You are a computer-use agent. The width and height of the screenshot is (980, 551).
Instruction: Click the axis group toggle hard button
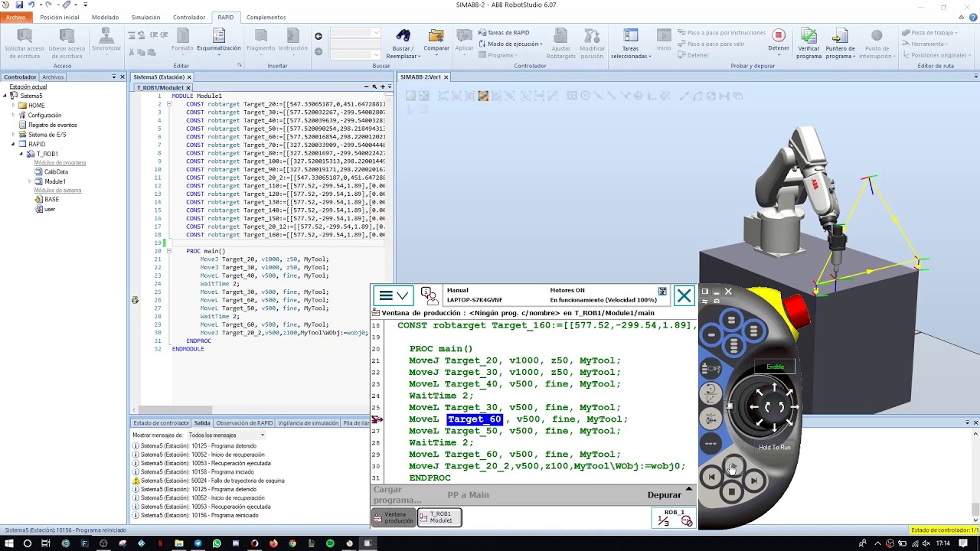tap(711, 418)
